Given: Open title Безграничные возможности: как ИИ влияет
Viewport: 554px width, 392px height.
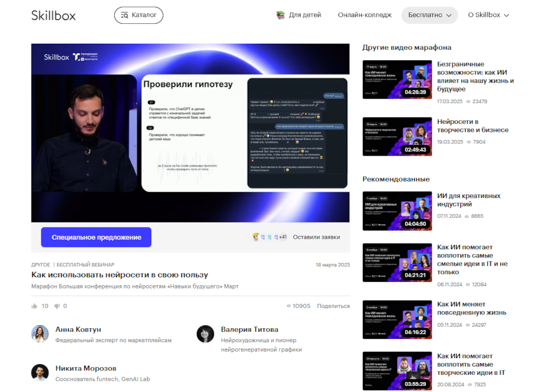Looking at the screenshot, I should pyautogui.click(x=475, y=76).
